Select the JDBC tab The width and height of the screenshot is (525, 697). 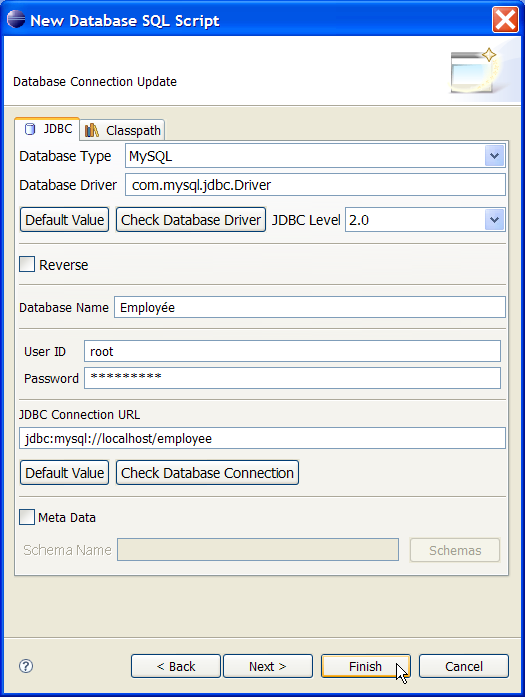pyautogui.click(x=47, y=129)
